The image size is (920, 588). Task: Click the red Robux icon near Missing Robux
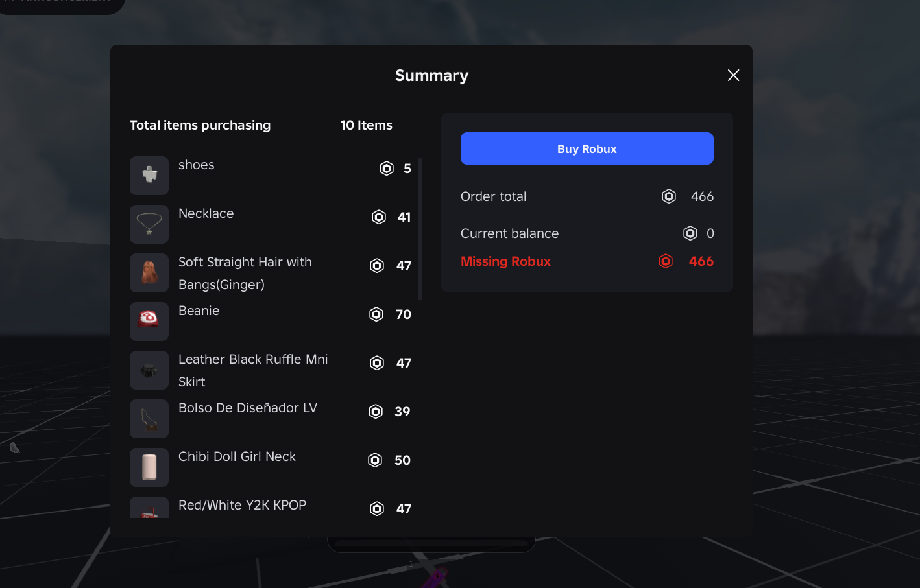(665, 261)
